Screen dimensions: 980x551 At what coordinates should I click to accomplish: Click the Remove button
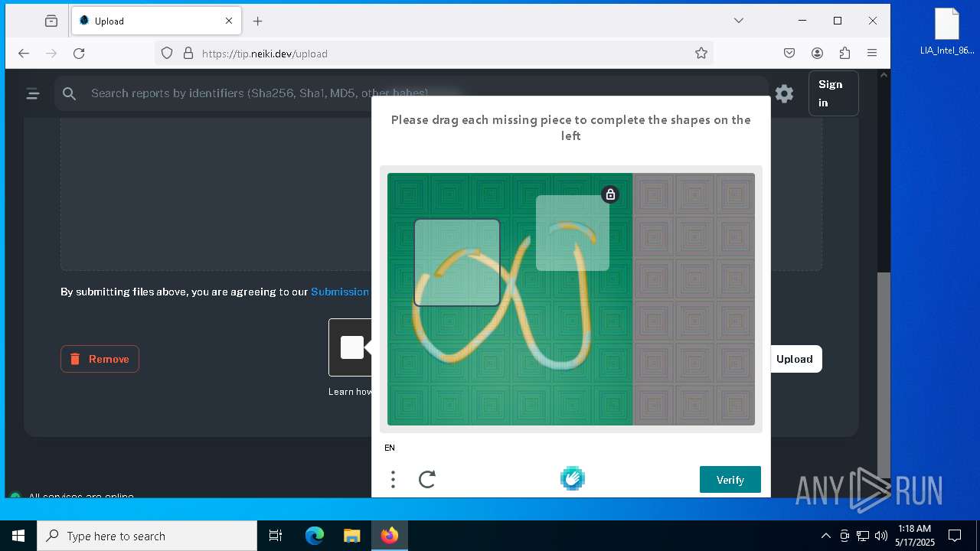point(100,359)
